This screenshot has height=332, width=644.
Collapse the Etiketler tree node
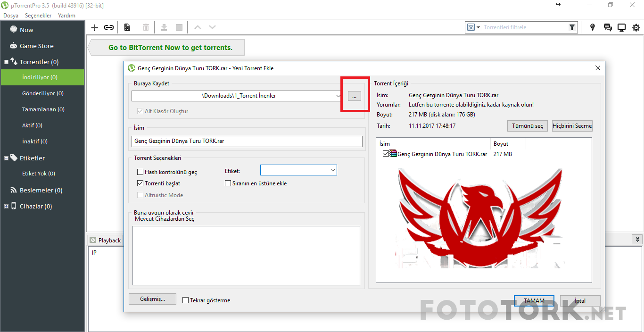pos(6,158)
